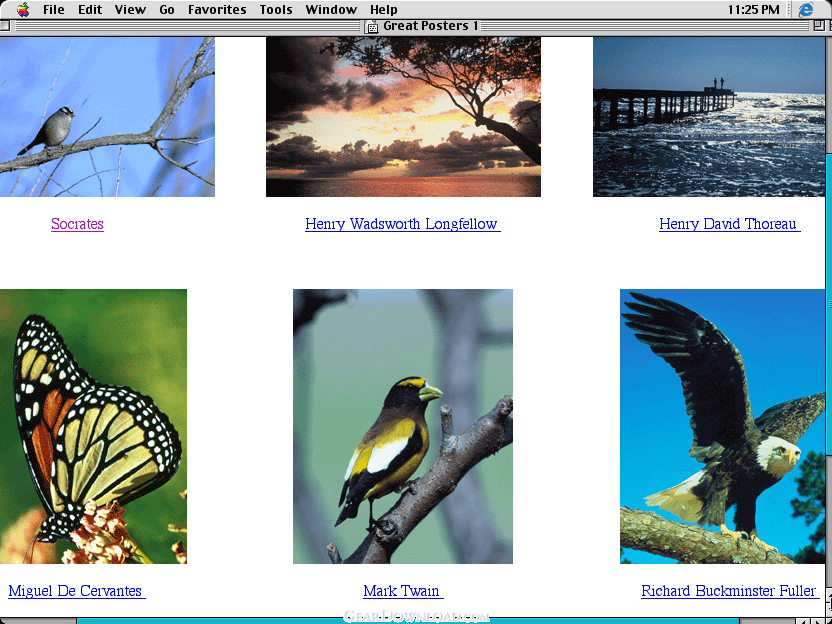Open the Favorites menu

pos(217,10)
